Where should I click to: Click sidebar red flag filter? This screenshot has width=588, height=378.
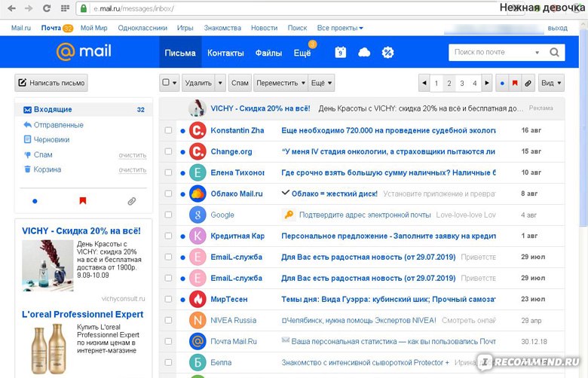click(x=83, y=201)
